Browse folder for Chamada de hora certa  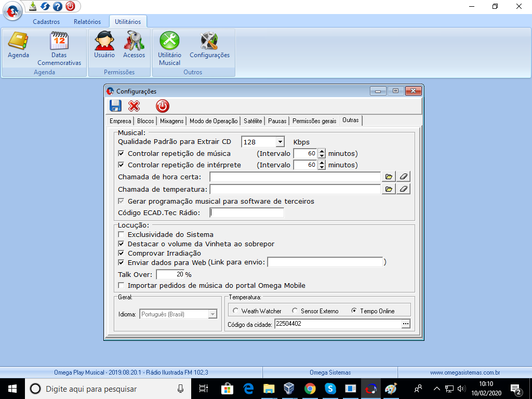point(389,177)
